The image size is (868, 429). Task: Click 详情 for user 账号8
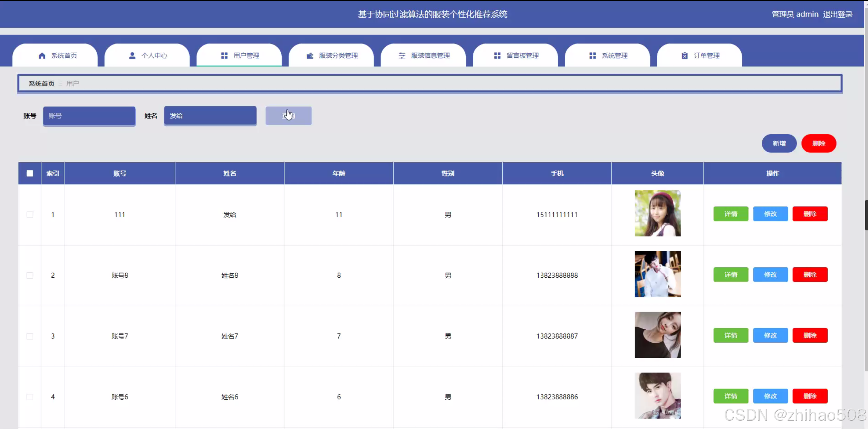tap(731, 275)
